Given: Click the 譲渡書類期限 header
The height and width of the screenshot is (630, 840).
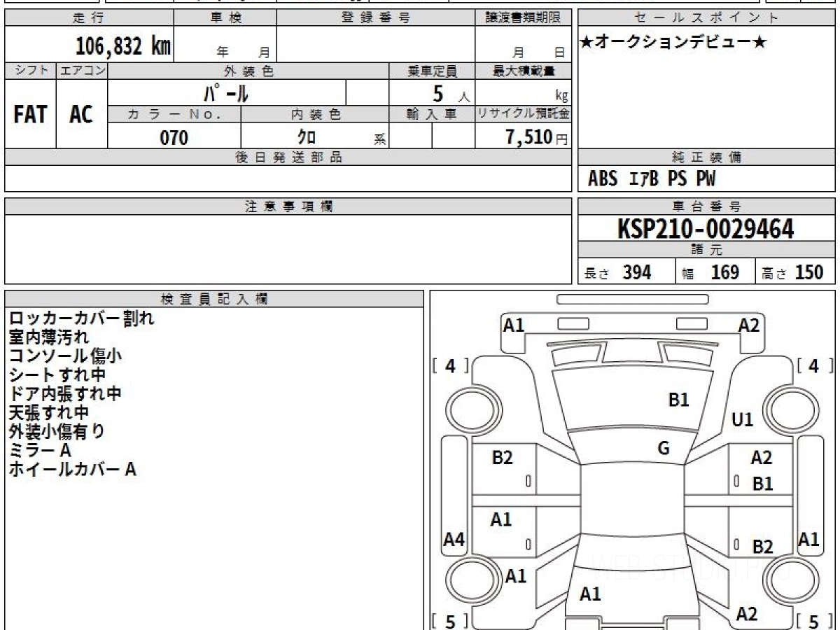Looking at the screenshot, I should pyautogui.click(x=524, y=18).
